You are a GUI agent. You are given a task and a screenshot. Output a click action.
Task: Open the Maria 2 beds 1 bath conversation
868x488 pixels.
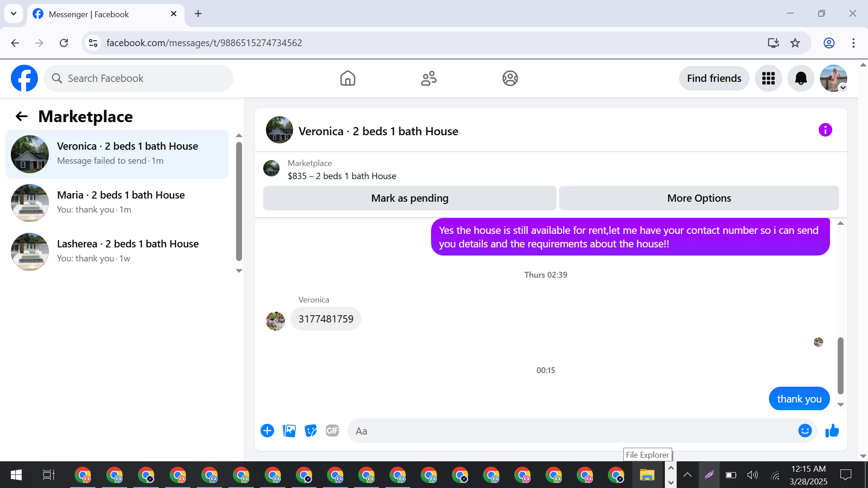[x=117, y=203]
